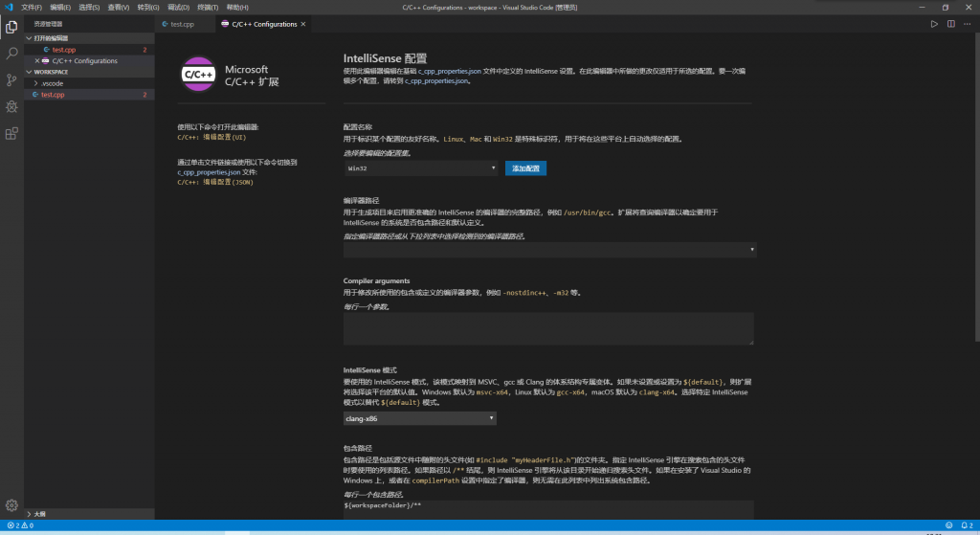This screenshot has height=535, width=980.
Task: Click second c_cpp_properties.json link after 请转到
Action: (x=436, y=81)
